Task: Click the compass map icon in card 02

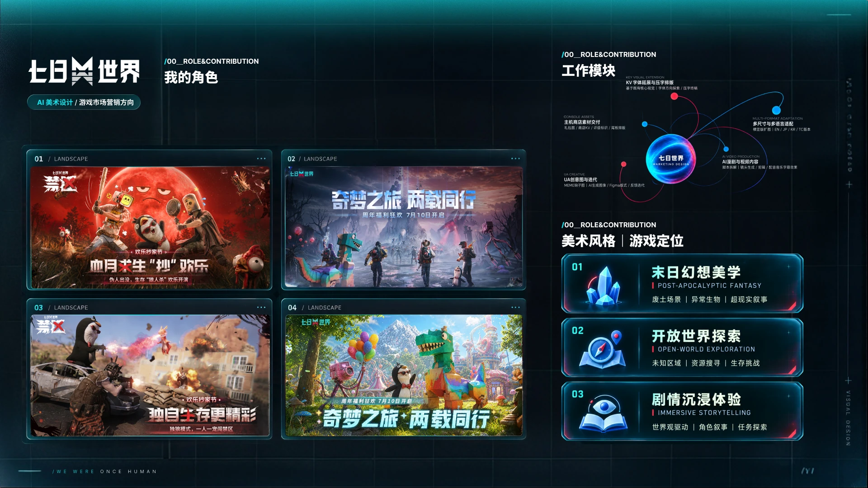Action: pos(603,349)
